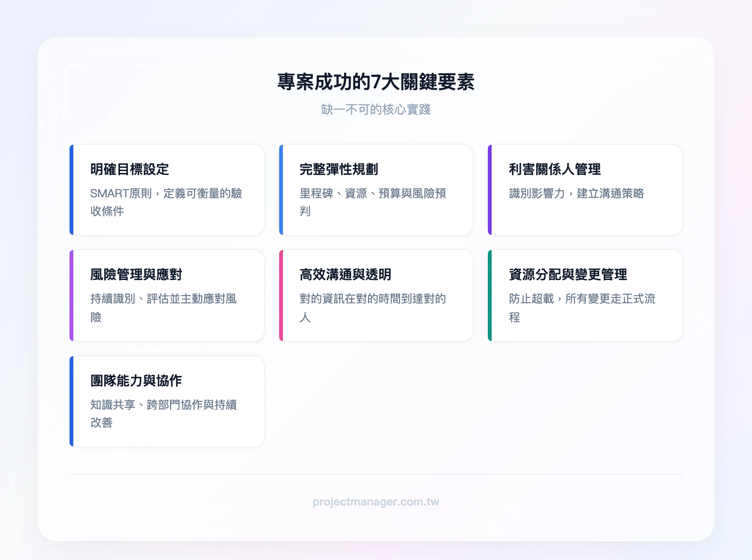Click the purple accent bar on 利害關係人管理 card

(x=490, y=190)
